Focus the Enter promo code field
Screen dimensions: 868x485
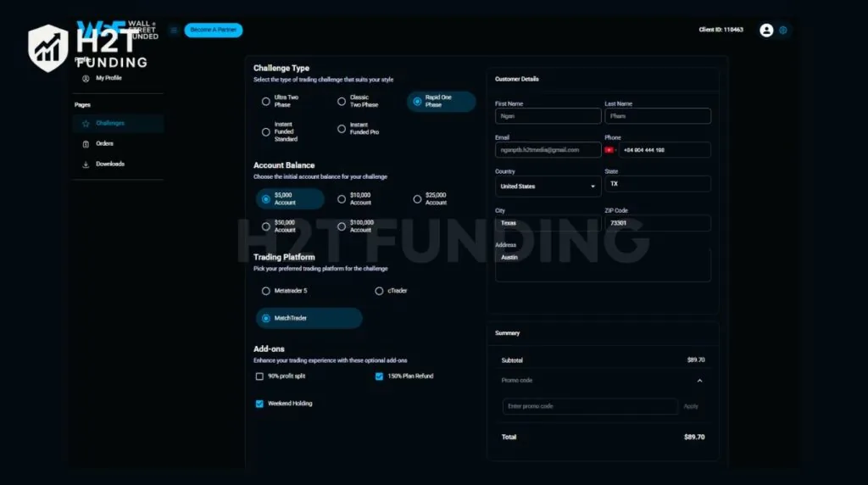(590, 406)
